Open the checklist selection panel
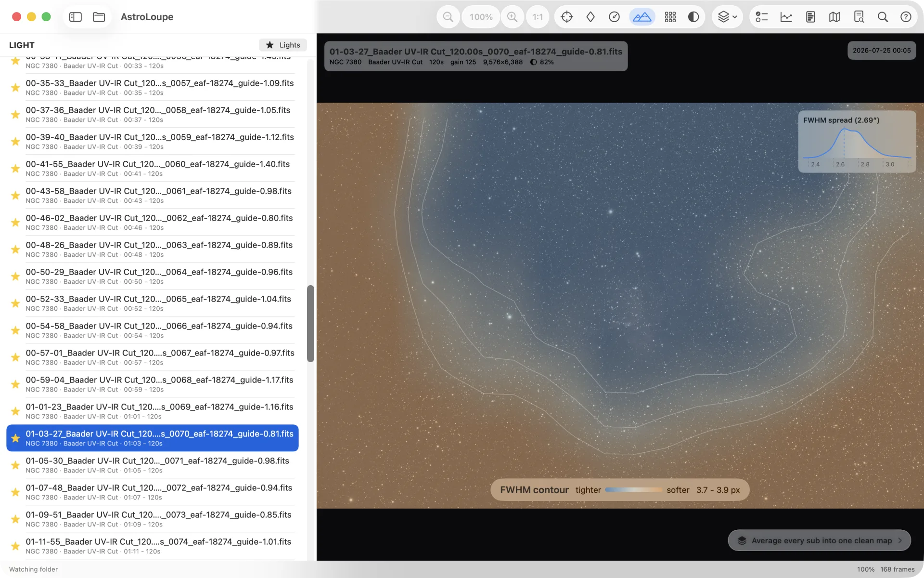 761,17
